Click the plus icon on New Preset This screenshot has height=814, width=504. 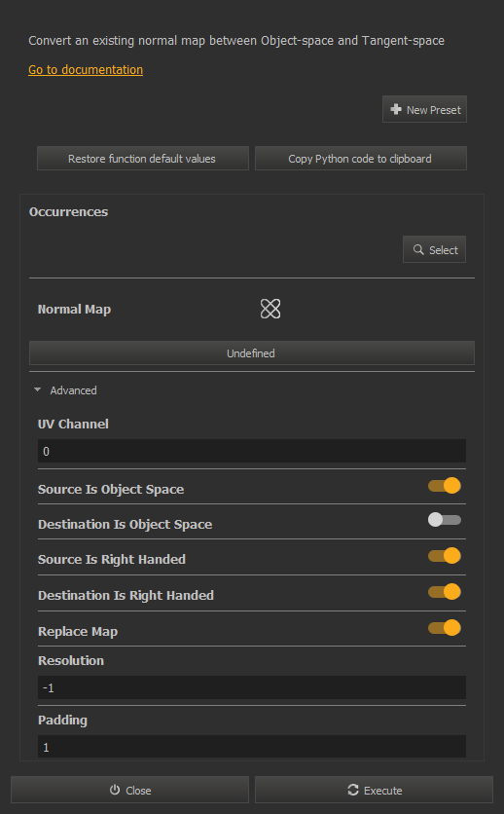(x=396, y=109)
